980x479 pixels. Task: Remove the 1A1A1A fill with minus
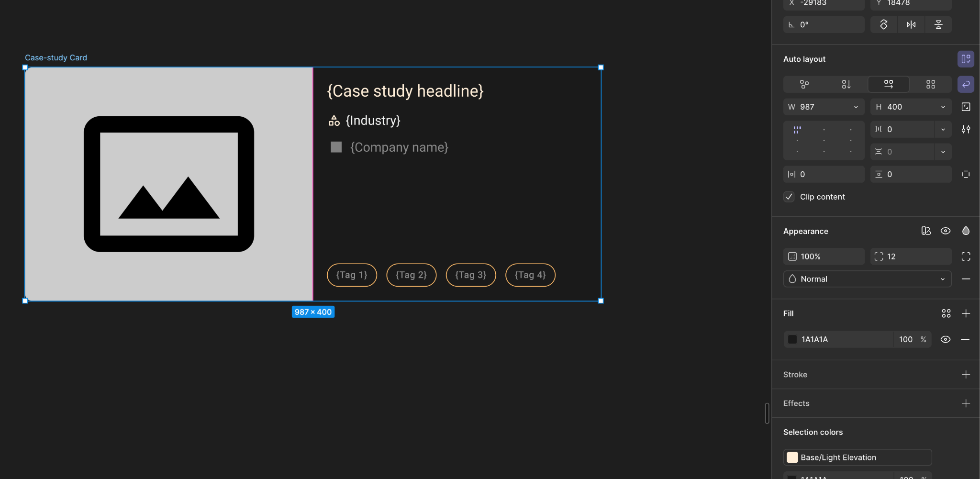click(x=965, y=339)
